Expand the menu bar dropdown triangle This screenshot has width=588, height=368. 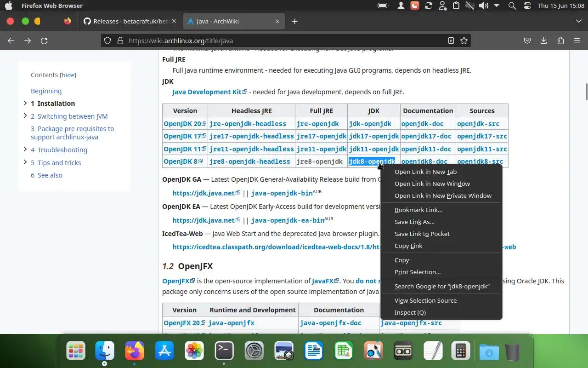click(x=497, y=6)
